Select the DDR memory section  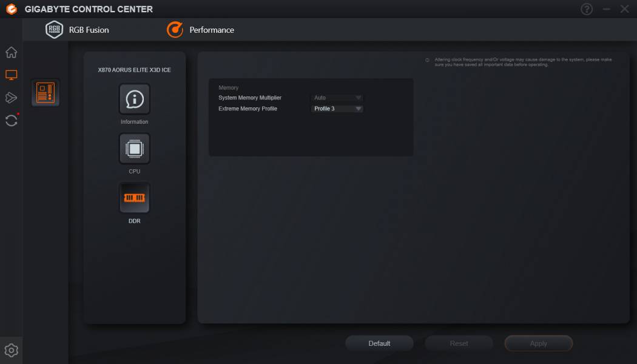pos(134,198)
